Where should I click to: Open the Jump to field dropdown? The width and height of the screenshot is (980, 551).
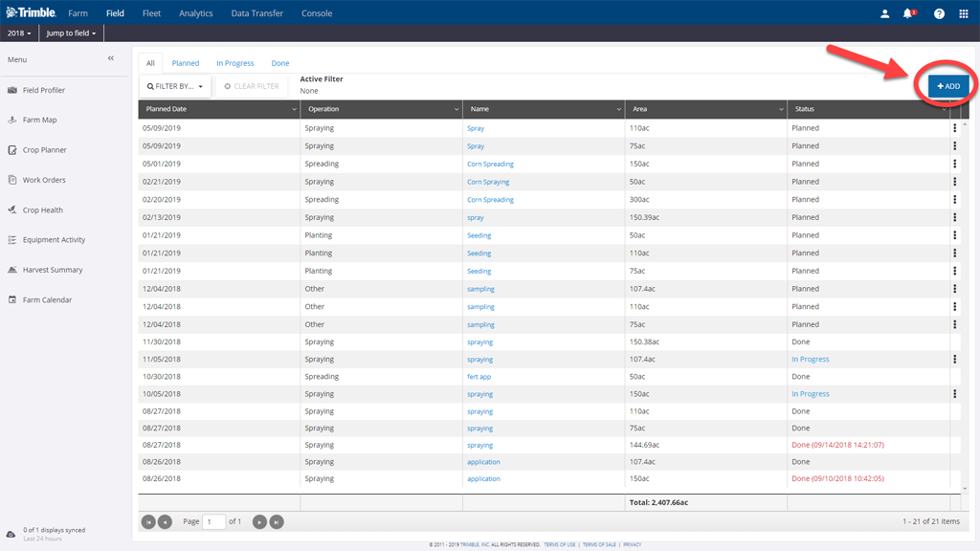click(71, 33)
